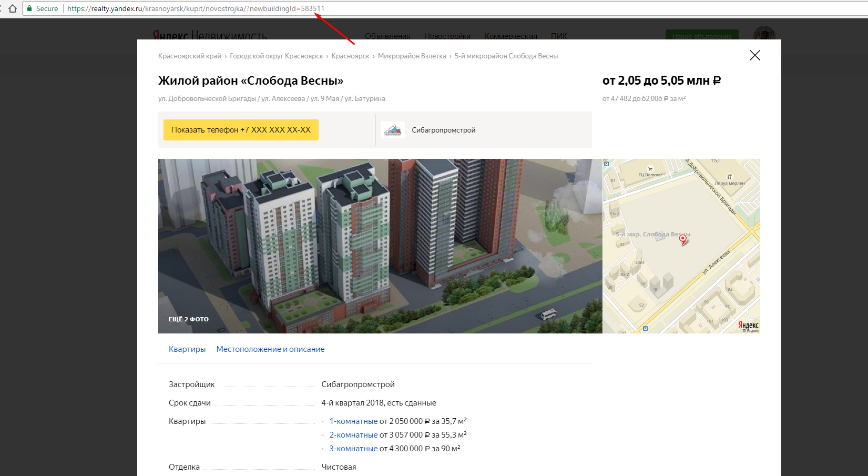
Task: Click ул. Алексеева label on map
Action: pos(716,262)
